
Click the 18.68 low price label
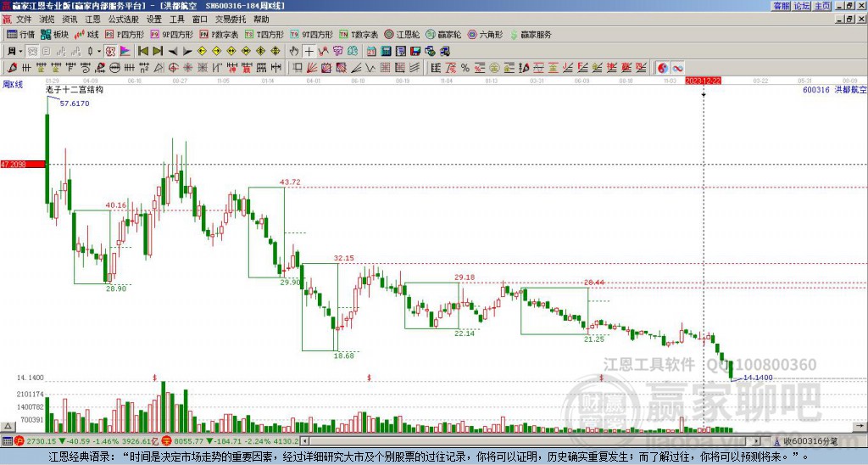(344, 356)
